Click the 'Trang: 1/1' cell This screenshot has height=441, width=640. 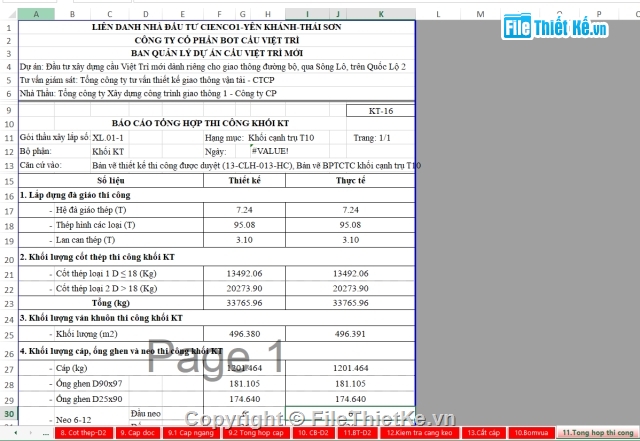click(372, 138)
